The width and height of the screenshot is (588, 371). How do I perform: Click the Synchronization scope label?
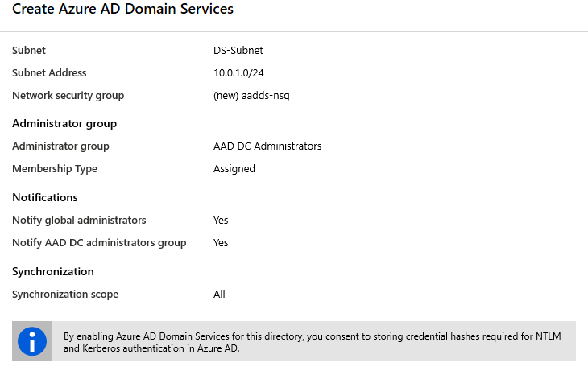coord(65,295)
